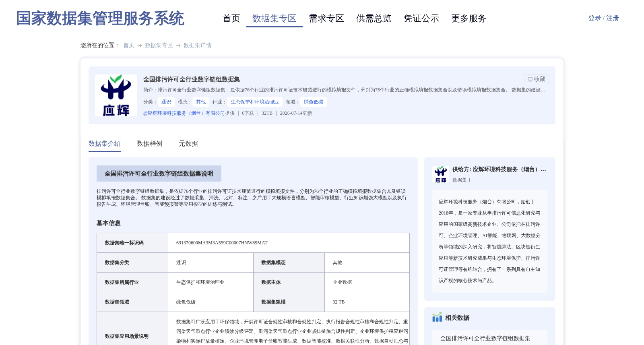
Task: Click the dataset title 全国排污许可全行业数字链组数据集
Action: pyautogui.click(x=192, y=79)
